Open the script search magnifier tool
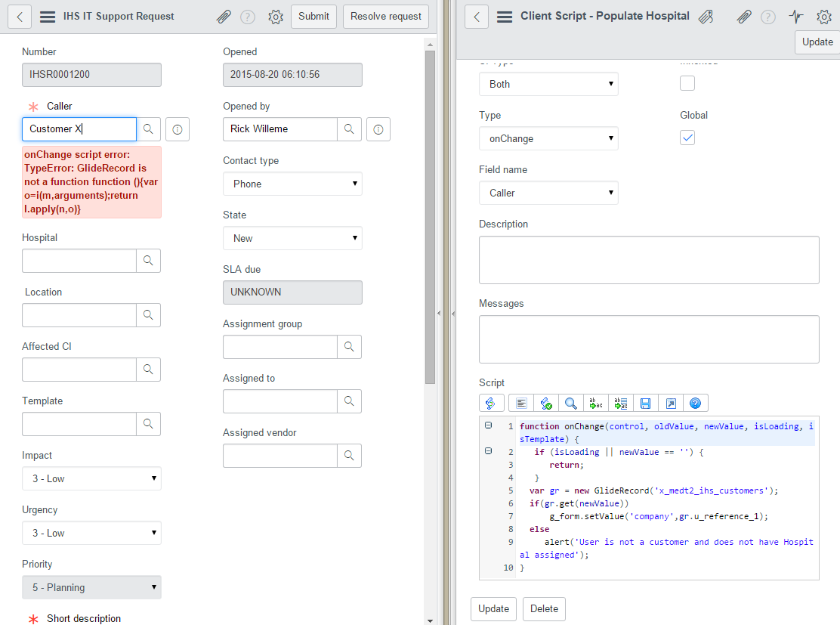 pyautogui.click(x=571, y=403)
